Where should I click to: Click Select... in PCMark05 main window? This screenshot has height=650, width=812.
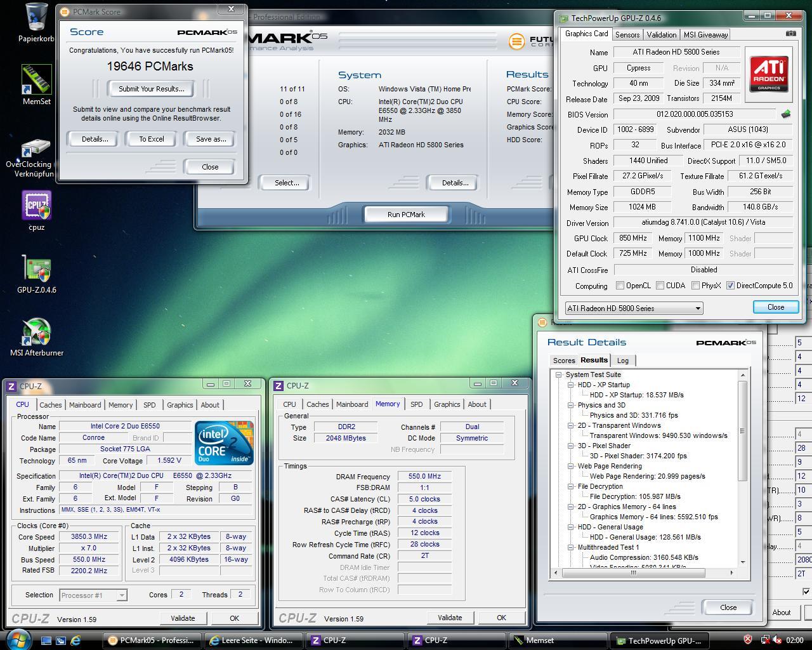(x=287, y=183)
